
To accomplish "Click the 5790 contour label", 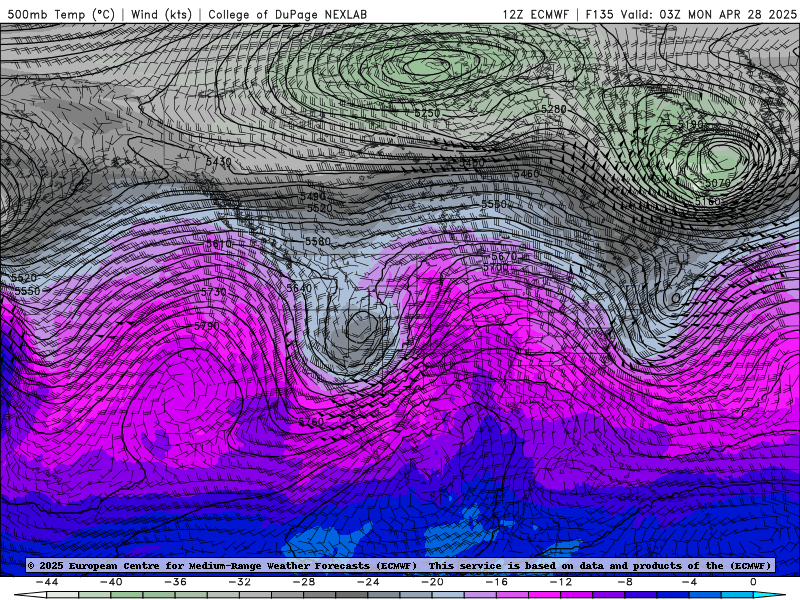I will coord(207,326).
